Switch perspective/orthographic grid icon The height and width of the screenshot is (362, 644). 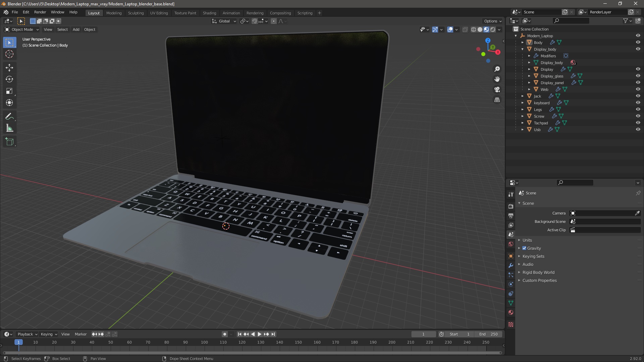point(497,100)
